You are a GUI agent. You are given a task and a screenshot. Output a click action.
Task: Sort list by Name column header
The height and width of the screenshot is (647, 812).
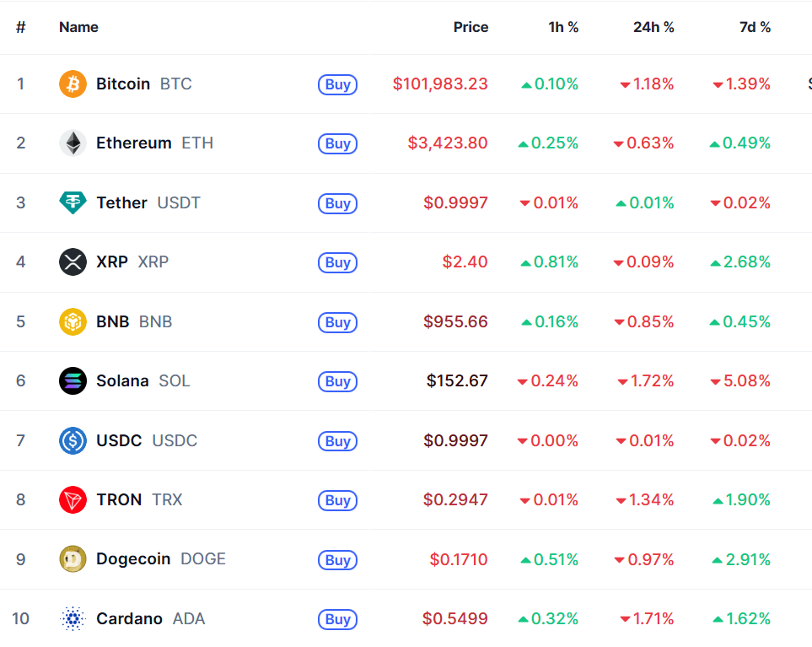tap(78, 27)
